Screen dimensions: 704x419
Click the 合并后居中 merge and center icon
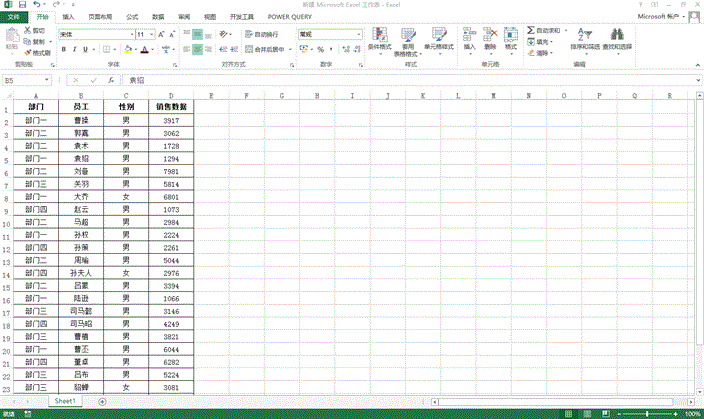point(250,49)
